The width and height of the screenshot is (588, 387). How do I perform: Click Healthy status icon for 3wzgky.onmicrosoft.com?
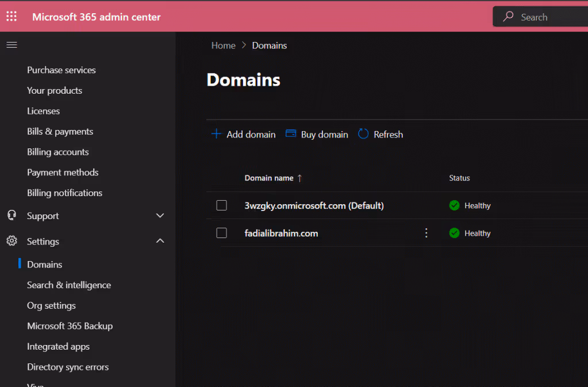(454, 205)
